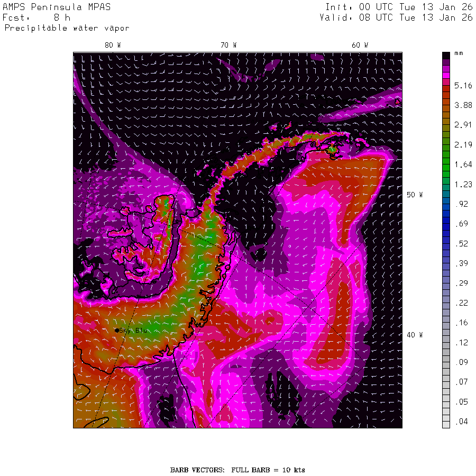This screenshot has width=476, height=476.
Task: Click the mm units label above the legend
Action: (x=459, y=55)
